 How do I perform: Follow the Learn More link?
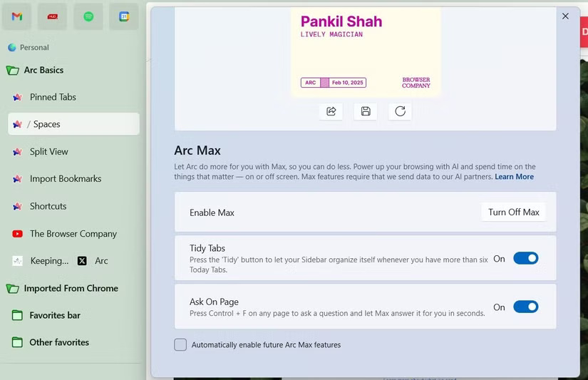tap(514, 177)
